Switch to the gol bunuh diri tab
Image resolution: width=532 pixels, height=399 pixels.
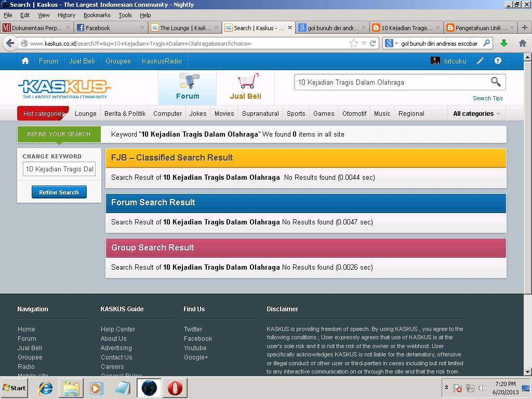point(332,28)
